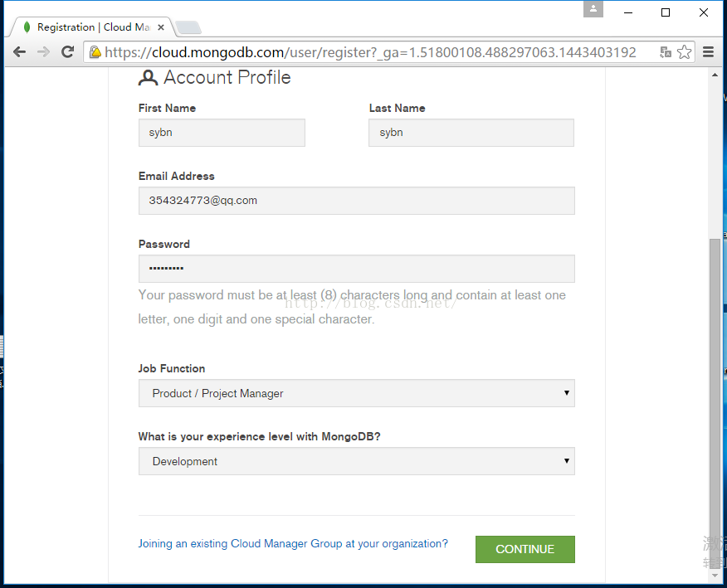Click the scrollbar up arrow
This screenshot has height=588, width=727.
(x=715, y=75)
